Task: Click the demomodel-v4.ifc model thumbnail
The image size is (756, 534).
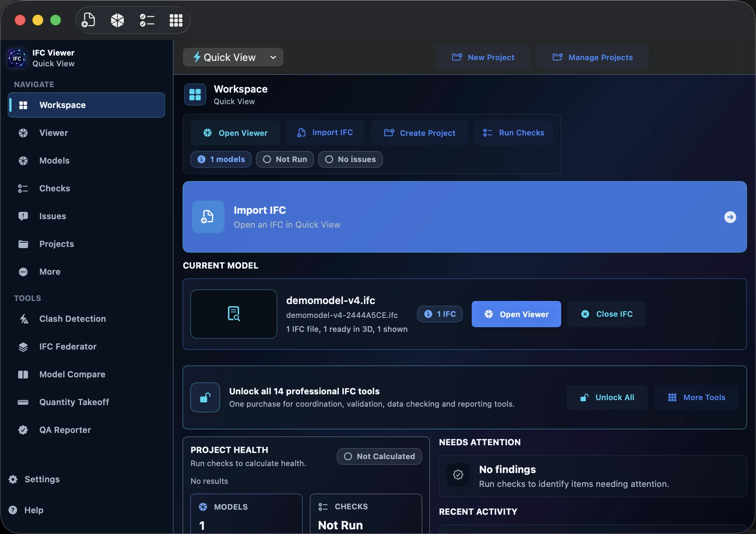Action: click(x=234, y=314)
